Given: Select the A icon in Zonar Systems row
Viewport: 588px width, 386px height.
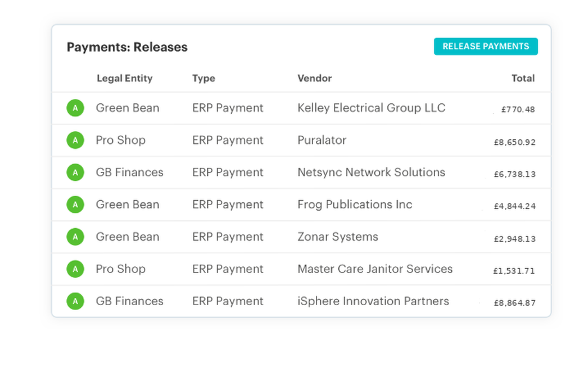Looking at the screenshot, I should (75, 237).
